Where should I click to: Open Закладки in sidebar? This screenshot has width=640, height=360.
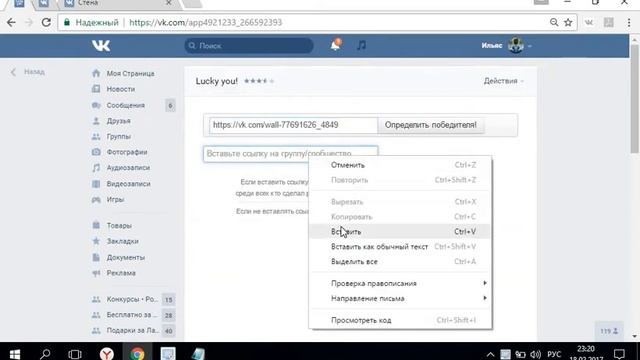[122, 241]
